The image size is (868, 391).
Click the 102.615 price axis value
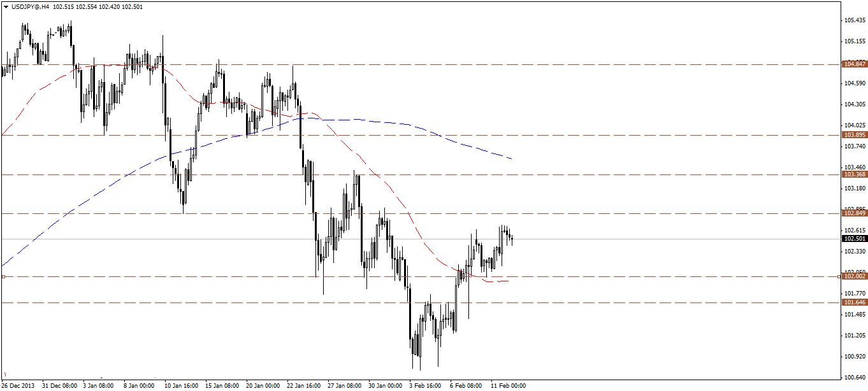click(x=855, y=231)
